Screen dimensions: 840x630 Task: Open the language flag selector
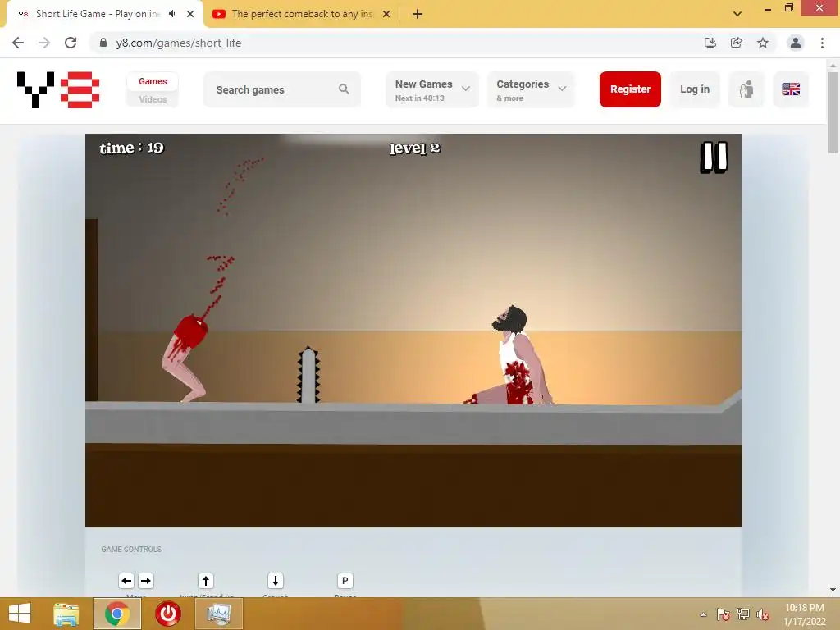[791, 89]
